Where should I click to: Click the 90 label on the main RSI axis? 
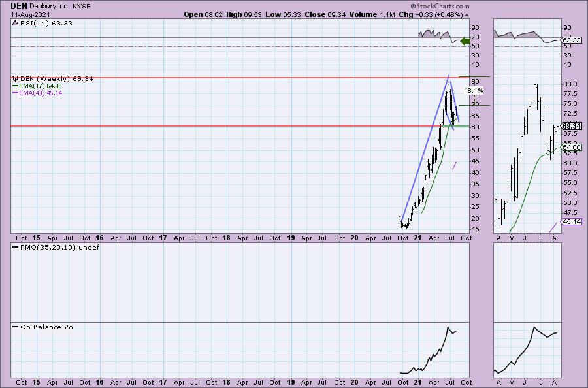(x=475, y=27)
